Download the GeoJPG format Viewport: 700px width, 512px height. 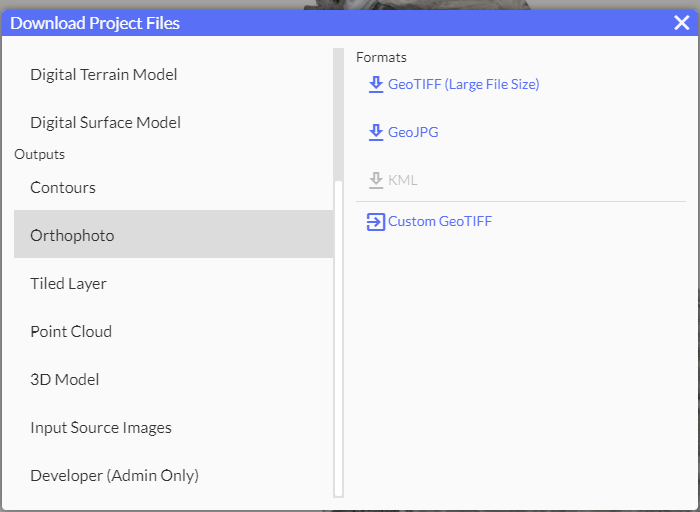[x=413, y=132]
